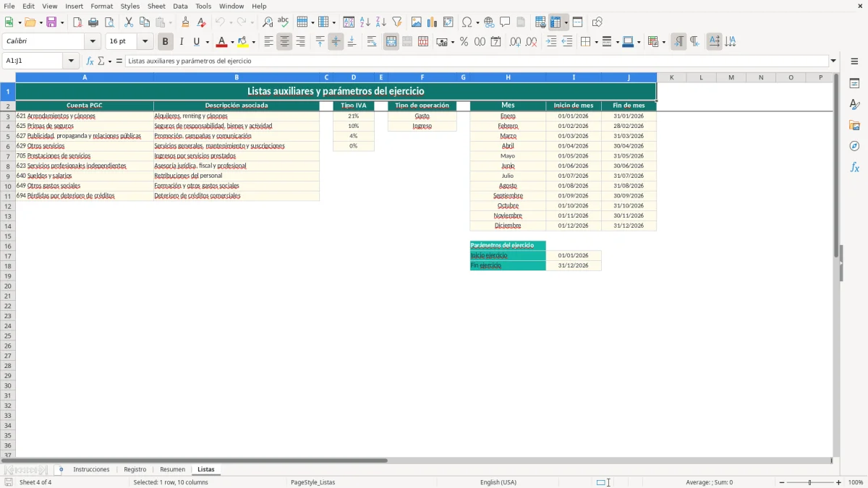Open Find and Replace
The image size is (868, 488).
pyautogui.click(x=268, y=22)
